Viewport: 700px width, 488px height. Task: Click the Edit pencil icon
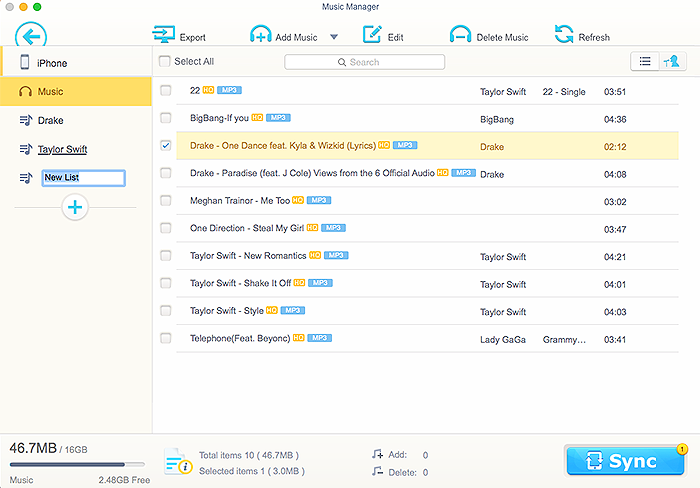pos(372,34)
